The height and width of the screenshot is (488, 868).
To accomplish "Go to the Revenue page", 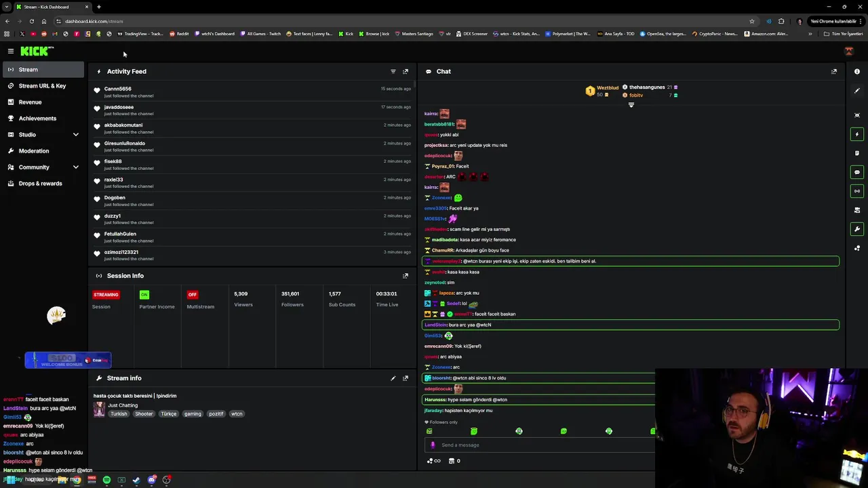I will [43, 102].
